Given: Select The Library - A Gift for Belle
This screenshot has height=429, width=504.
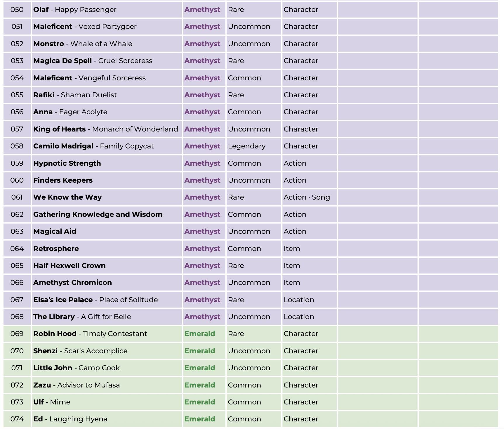Looking at the screenshot, I should click(82, 317).
